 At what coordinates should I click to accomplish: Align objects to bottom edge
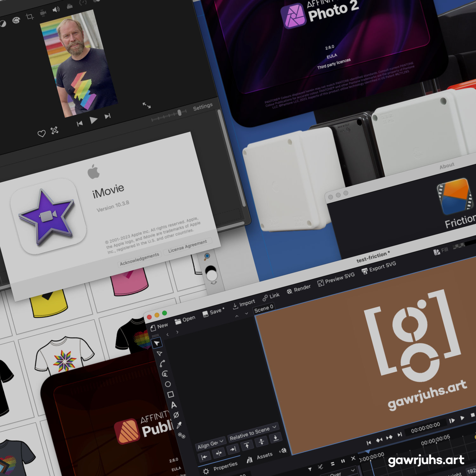(275, 438)
